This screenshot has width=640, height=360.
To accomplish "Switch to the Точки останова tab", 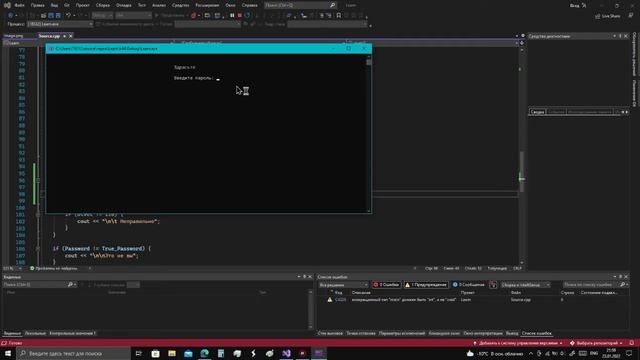I will [x=361, y=333].
